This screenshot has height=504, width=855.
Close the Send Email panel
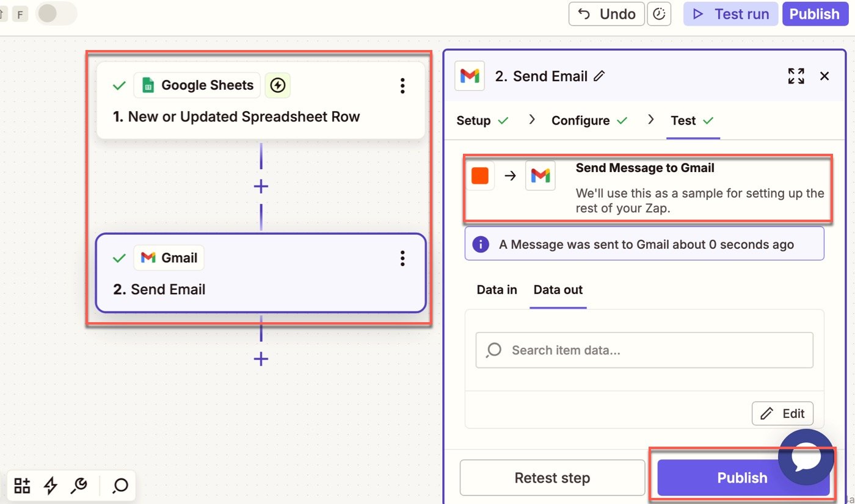click(x=824, y=76)
